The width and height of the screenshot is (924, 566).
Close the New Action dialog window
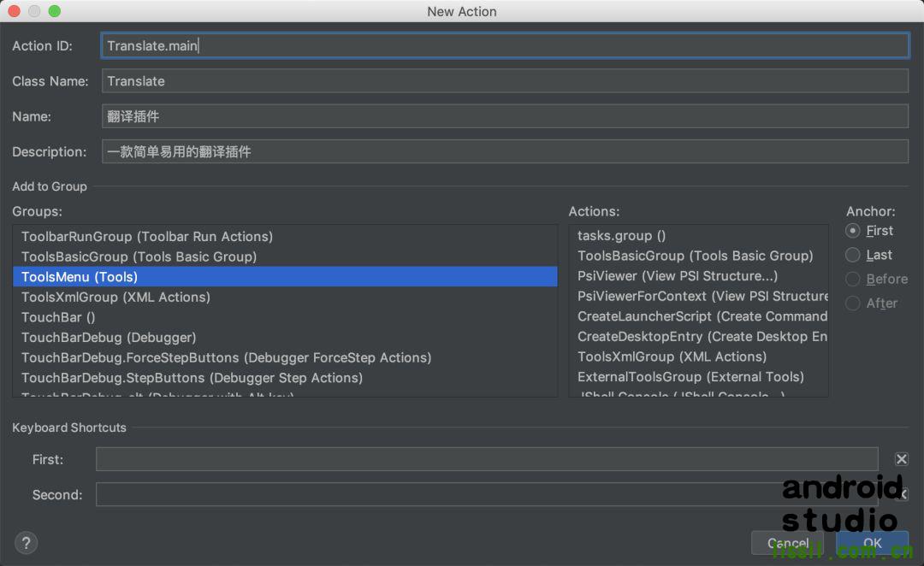(x=14, y=11)
